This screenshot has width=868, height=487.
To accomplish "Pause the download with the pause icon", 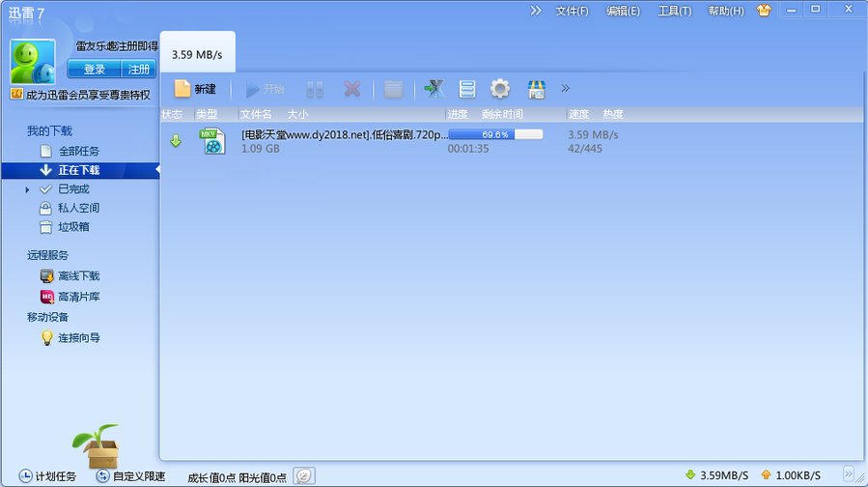I will 315,89.
